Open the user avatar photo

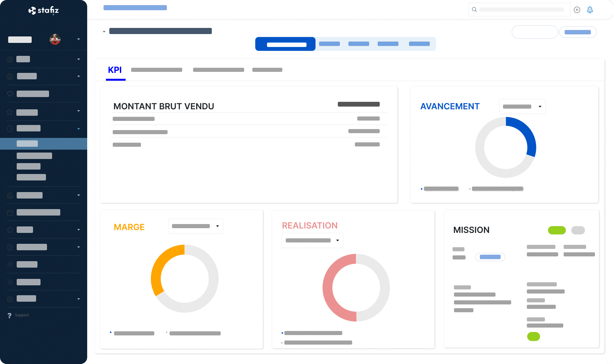(x=55, y=39)
